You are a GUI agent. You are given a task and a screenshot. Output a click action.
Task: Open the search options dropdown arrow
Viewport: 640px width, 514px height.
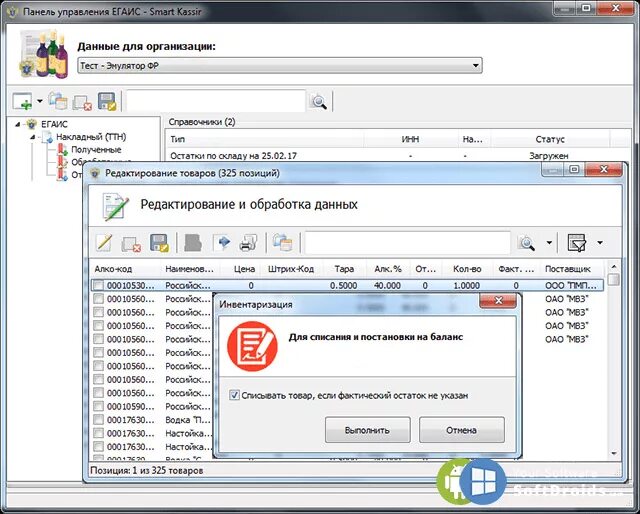click(549, 243)
